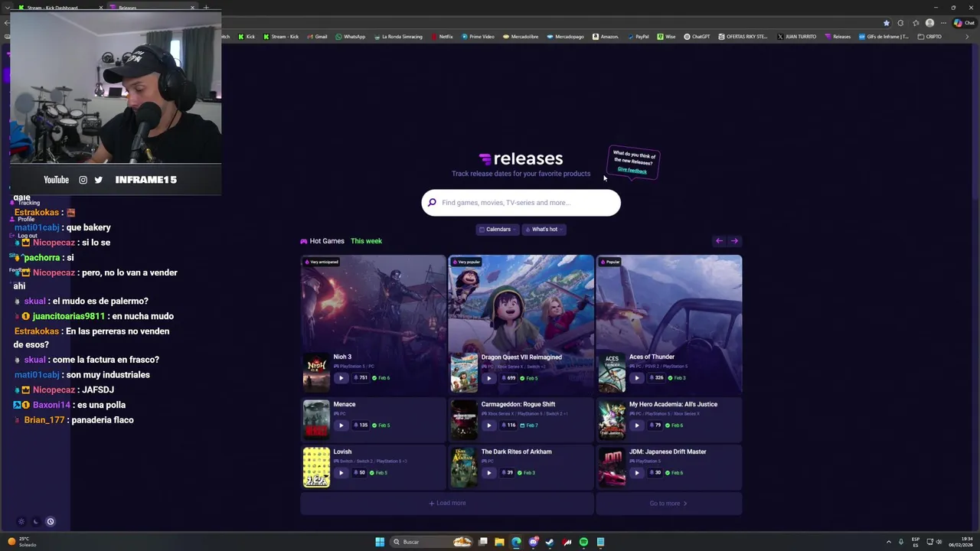Play the Nioh 3 trailer
980x551 pixels.
point(341,378)
